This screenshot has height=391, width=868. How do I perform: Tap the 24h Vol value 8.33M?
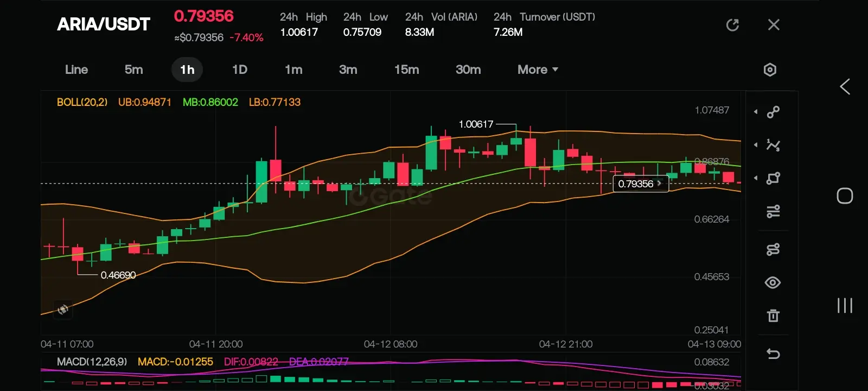419,32
